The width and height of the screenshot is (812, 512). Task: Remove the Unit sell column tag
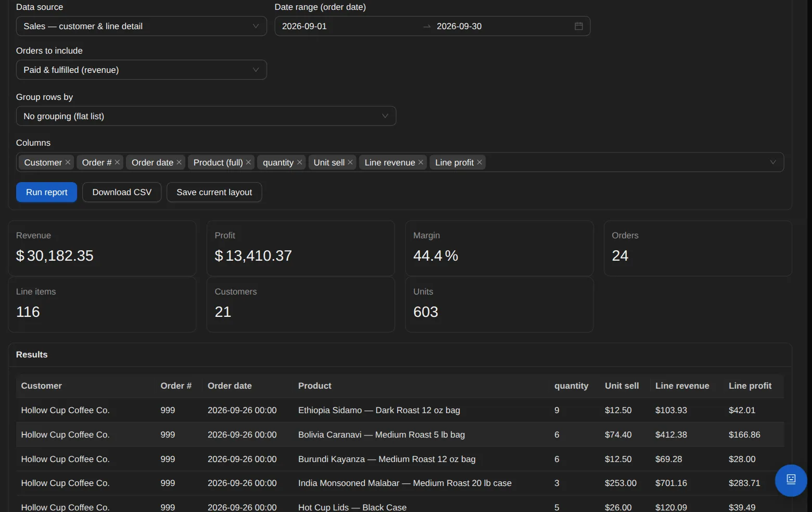coord(350,162)
